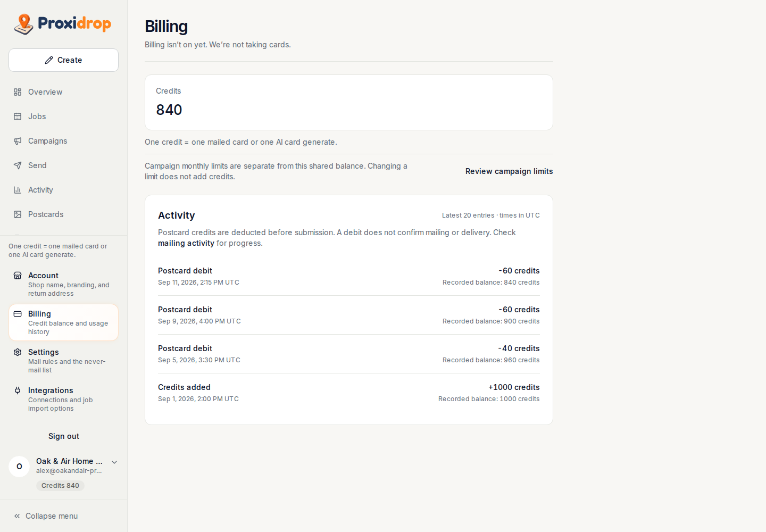Click the Send paper plane icon

[x=18, y=165]
